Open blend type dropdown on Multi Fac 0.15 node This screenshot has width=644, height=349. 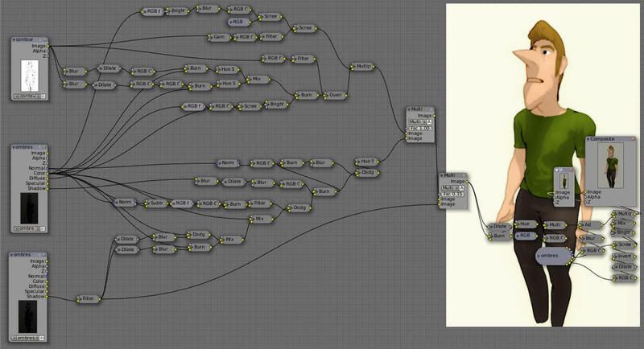pos(450,188)
